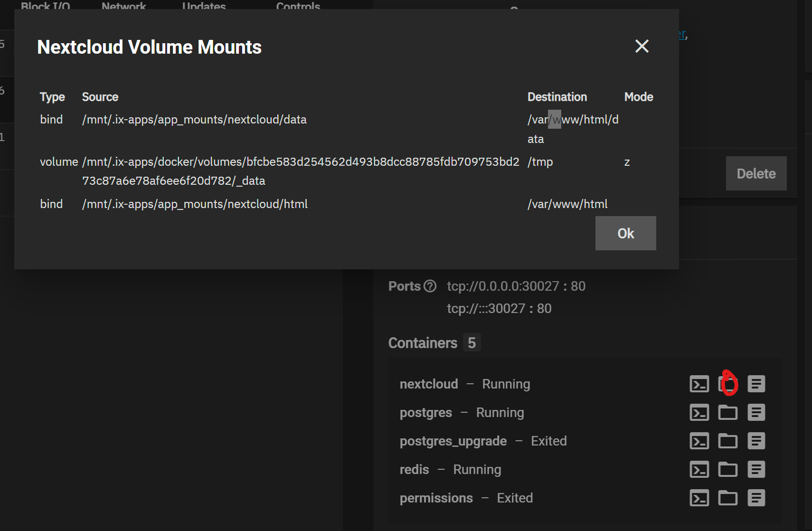Click the Containers count badge 5
This screenshot has height=531, width=812.
click(472, 342)
